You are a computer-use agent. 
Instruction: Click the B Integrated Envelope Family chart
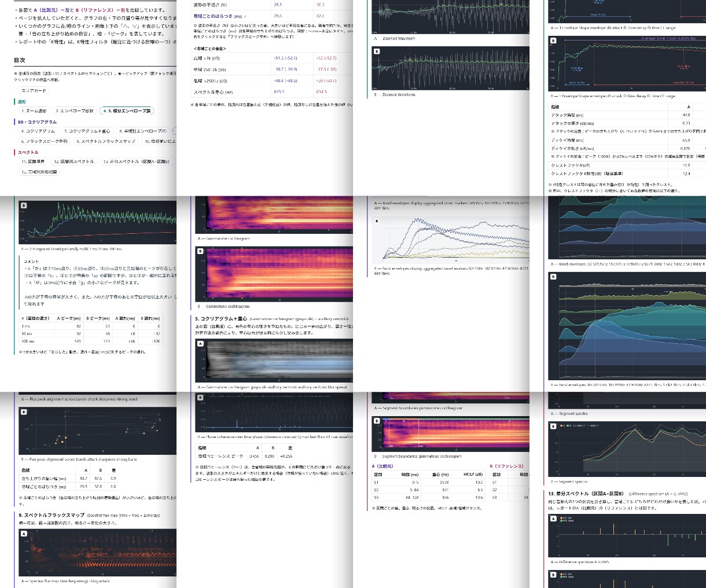coord(98,223)
